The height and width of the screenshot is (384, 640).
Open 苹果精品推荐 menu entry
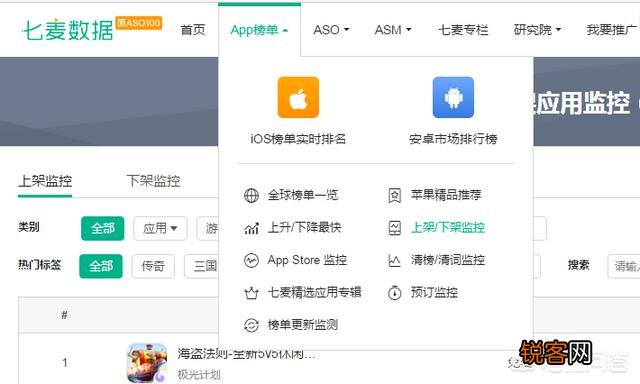point(446,195)
